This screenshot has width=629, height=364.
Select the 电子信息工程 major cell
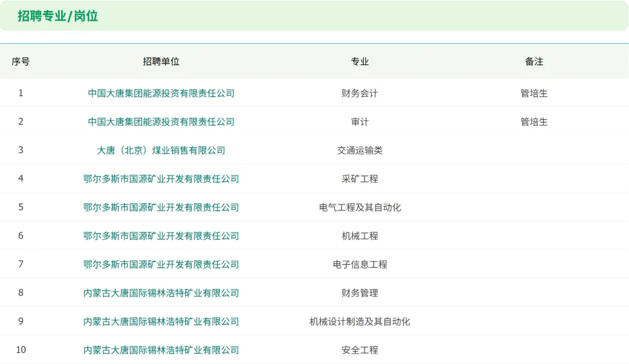pyautogui.click(x=360, y=264)
